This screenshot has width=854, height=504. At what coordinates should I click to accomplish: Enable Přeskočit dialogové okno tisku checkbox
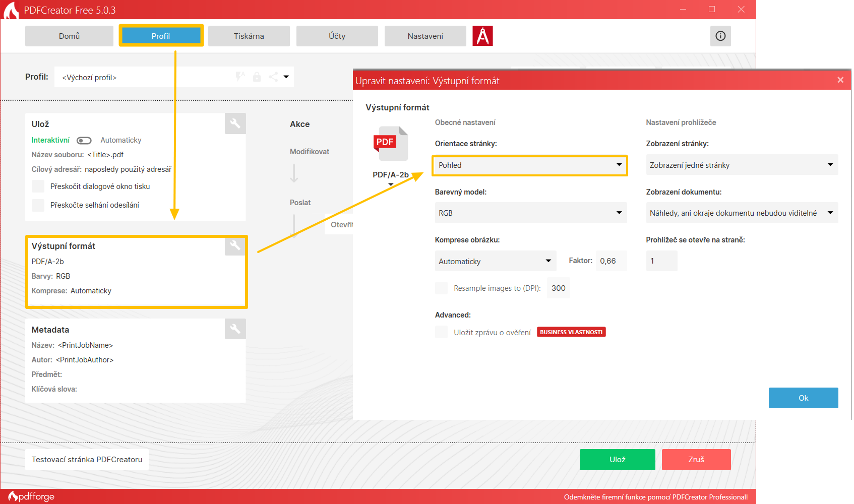38,186
